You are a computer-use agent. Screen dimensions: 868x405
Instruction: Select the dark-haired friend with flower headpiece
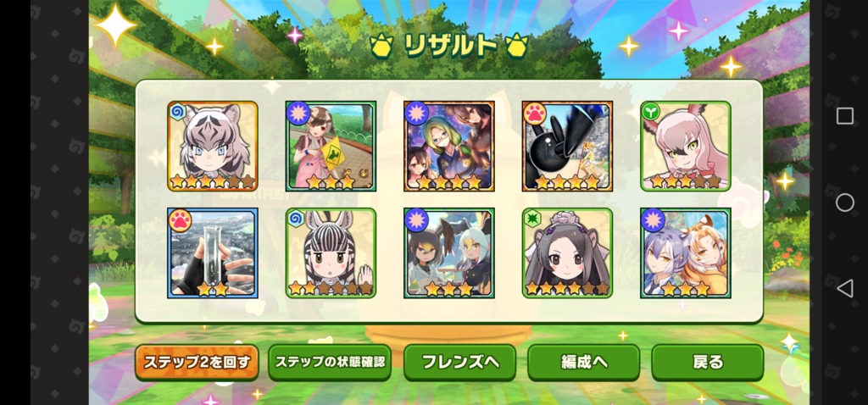pos(567,253)
